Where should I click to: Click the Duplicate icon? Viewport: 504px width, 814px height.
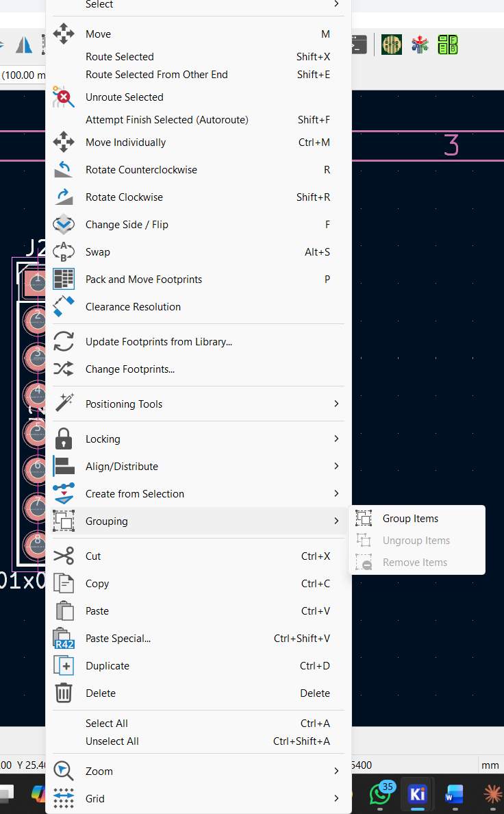[x=63, y=665]
